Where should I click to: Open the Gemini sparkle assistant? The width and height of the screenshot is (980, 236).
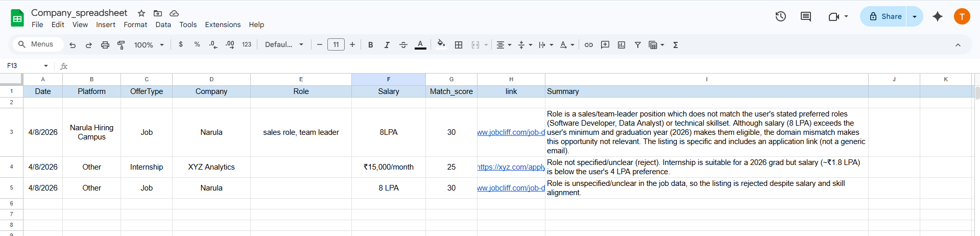(938, 16)
